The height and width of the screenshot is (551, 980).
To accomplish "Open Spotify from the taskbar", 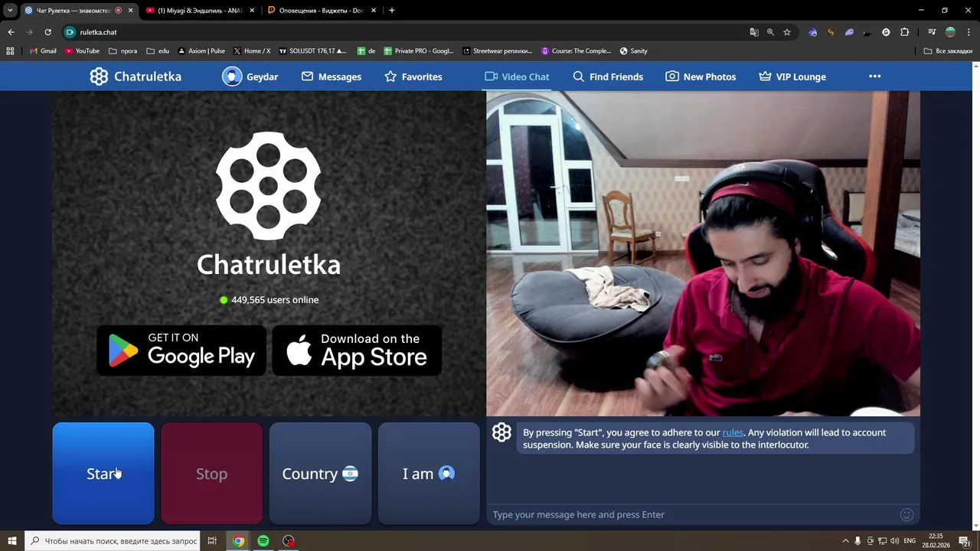I will point(263,541).
